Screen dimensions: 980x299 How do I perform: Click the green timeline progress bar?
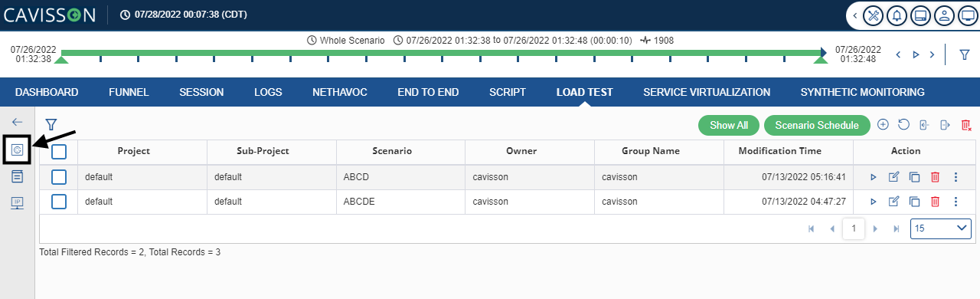(x=443, y=53)
